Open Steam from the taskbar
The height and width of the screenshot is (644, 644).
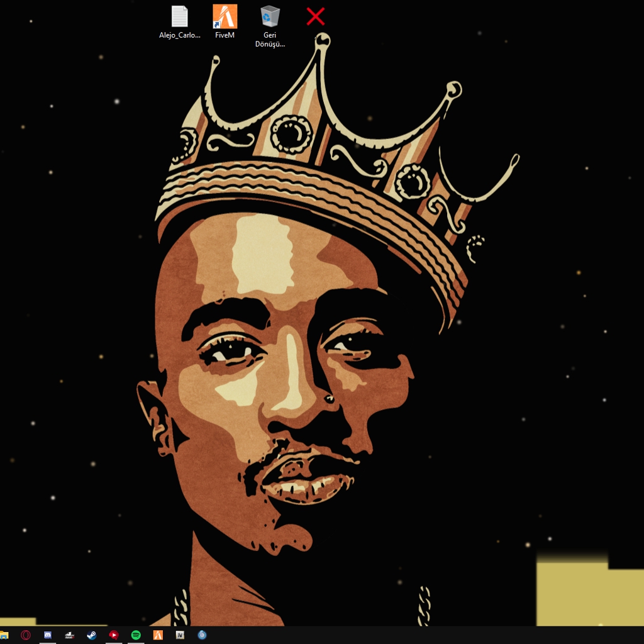[92, 635]
